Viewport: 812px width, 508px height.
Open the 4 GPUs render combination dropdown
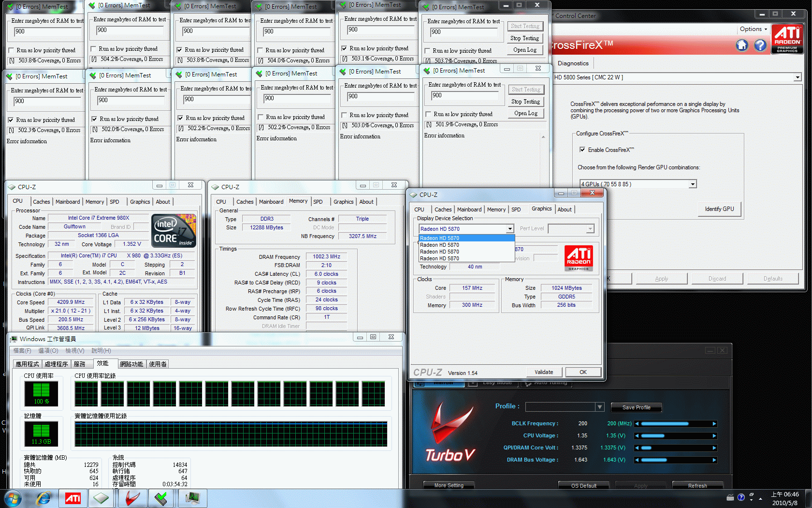(x=693, y=184)
